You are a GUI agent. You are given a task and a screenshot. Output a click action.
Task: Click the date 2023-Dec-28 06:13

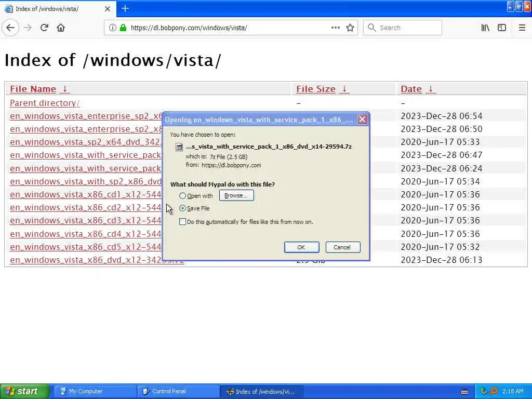click(442, 260)
